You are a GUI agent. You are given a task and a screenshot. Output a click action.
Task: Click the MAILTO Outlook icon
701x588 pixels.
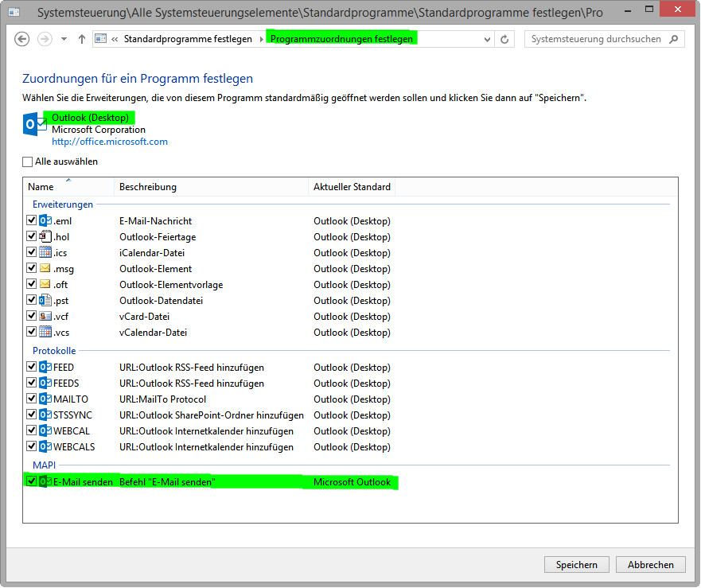tap(45, 399)
